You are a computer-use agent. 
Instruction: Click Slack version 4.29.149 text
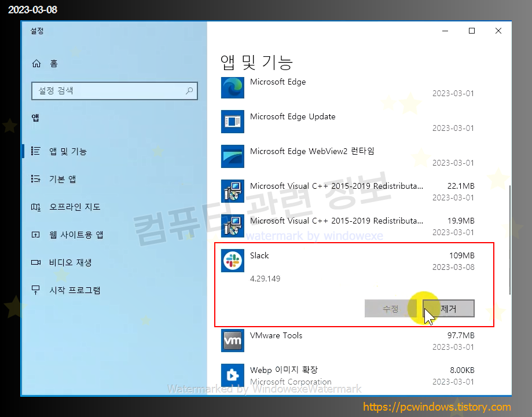pos(265,279)
